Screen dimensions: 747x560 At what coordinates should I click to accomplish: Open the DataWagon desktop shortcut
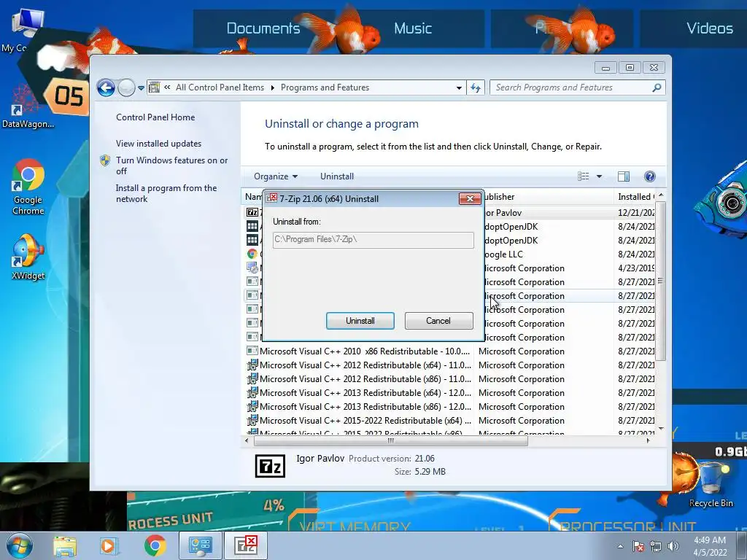[x=28, y=106]
